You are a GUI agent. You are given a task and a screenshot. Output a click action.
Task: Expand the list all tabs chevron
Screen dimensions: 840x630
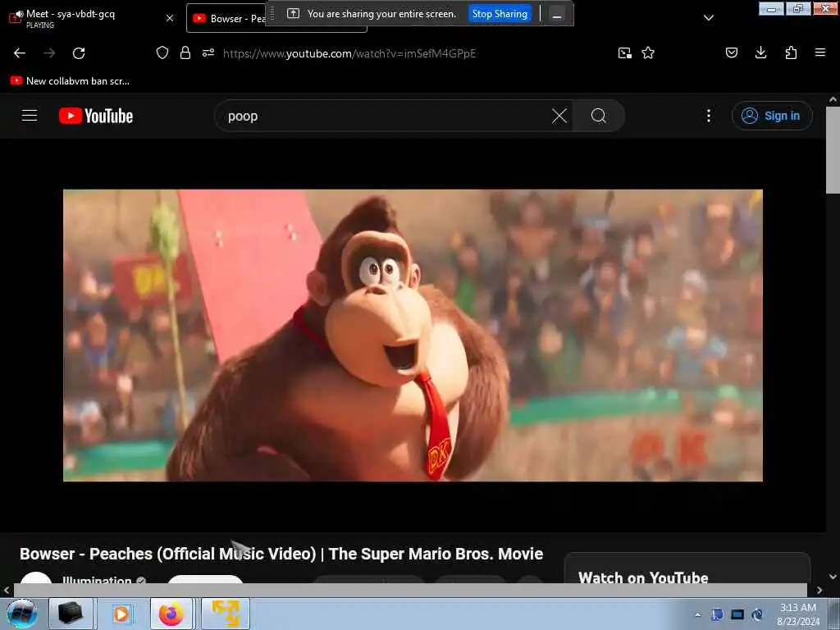point(708,18)
